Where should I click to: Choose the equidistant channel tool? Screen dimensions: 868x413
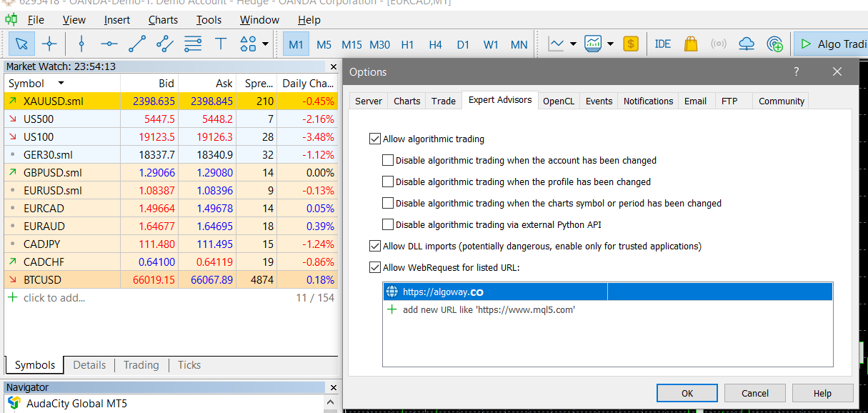[x=165, y=44]
